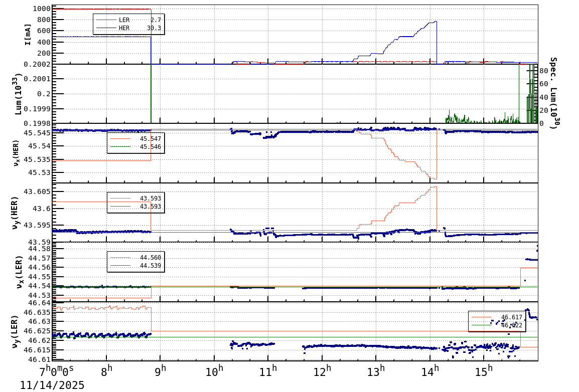Click the 43.595 tick label
The width and height of the screenshot is (579, 392).
[37, 225]
